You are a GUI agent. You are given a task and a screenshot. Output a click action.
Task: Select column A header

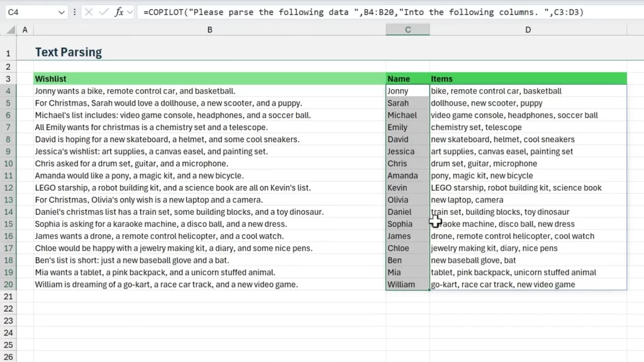(25, 30)
